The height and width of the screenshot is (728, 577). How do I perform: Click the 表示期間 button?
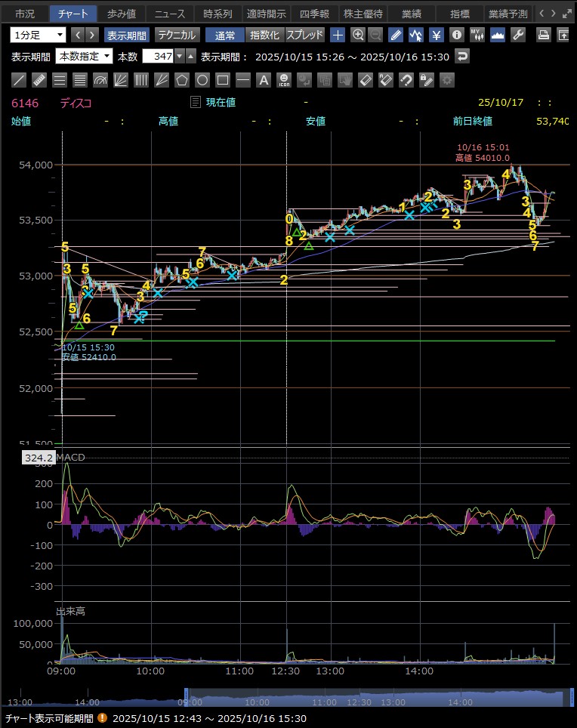(x=127, y=35)
